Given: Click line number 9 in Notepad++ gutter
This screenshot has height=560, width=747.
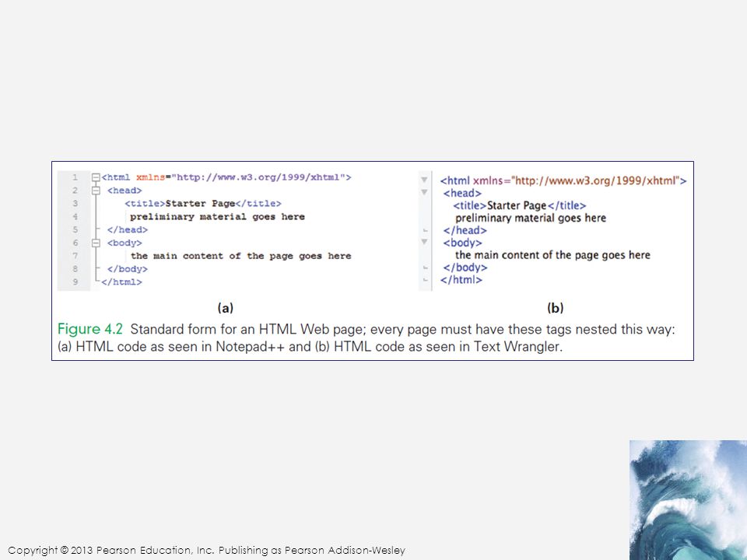Looking at the screenshot, I should pos(75,282).
